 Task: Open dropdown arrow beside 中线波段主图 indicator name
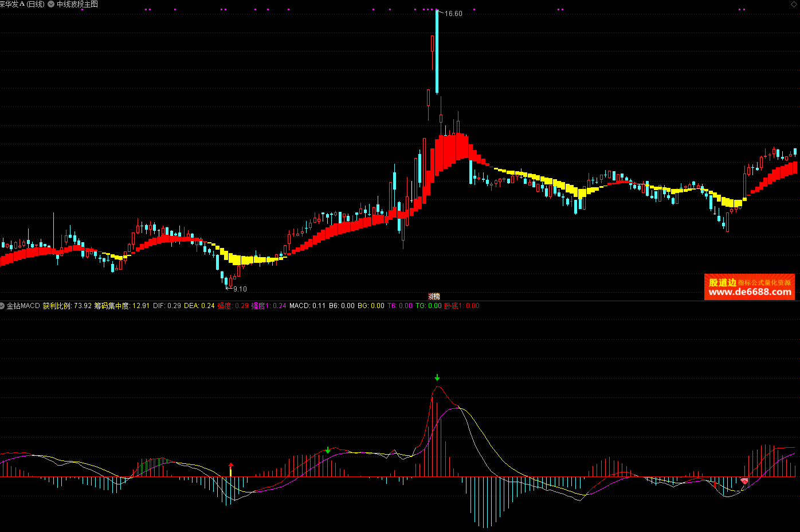point(52,4)
